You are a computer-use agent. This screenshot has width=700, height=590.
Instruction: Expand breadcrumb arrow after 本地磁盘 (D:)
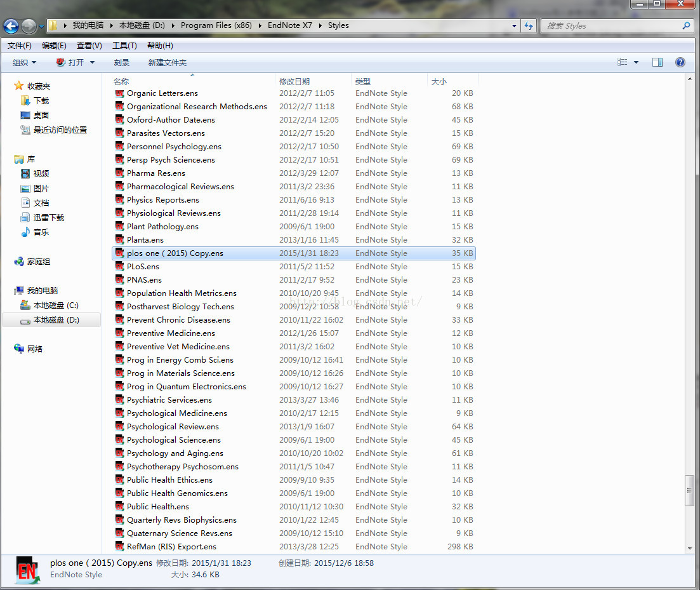coord(173,25)
